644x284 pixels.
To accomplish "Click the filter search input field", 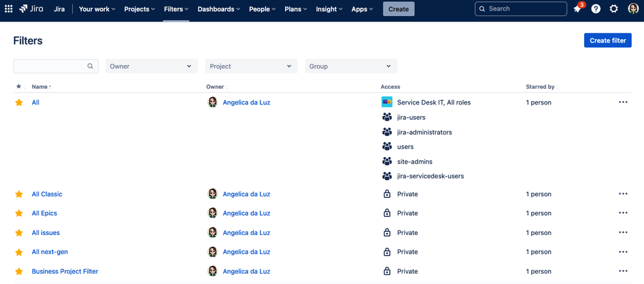I will 56,66.
